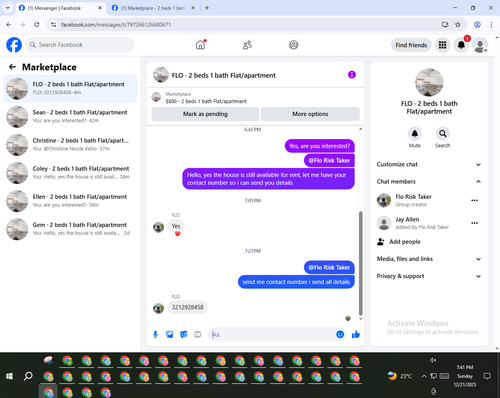Mute the chat with the bell icon
The height and width of the screenshot is (398, 500).
tap(415, 134)
